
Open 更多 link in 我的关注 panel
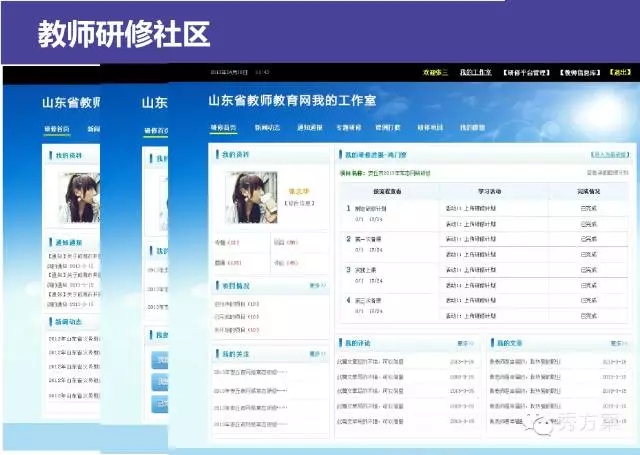[317, 354]
